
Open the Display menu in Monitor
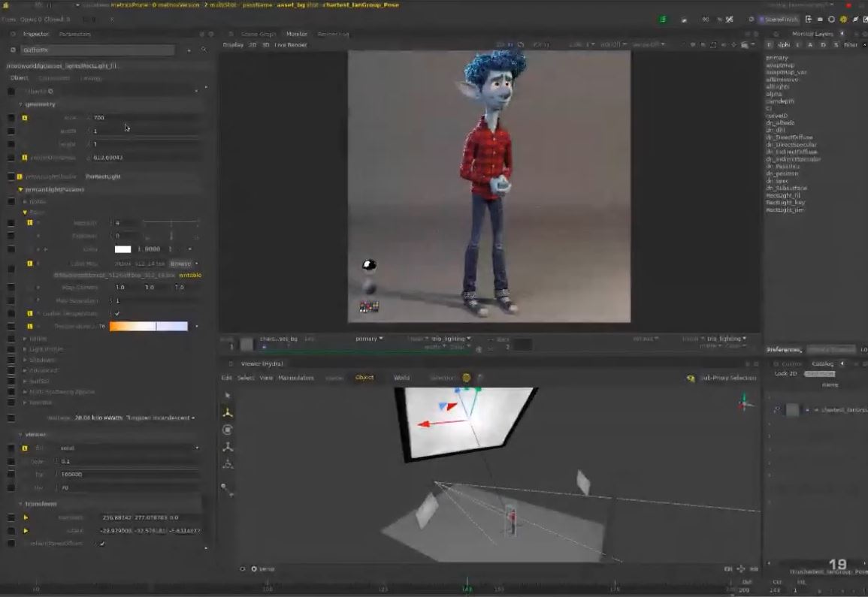(x=233, y=45)
